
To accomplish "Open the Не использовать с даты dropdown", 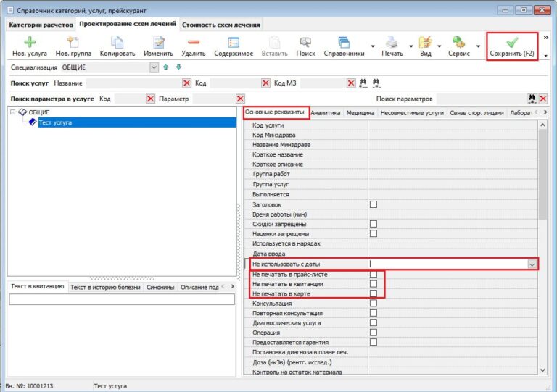I will tap(532, 264).
